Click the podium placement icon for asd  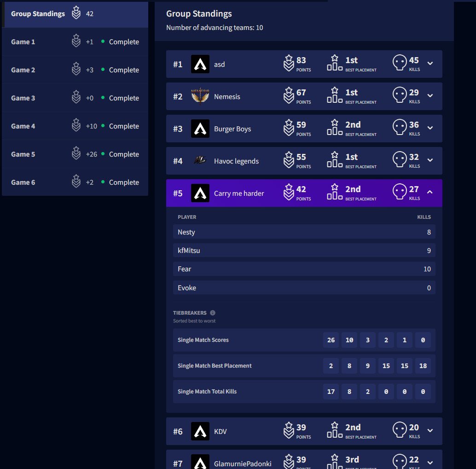(335, 63)
